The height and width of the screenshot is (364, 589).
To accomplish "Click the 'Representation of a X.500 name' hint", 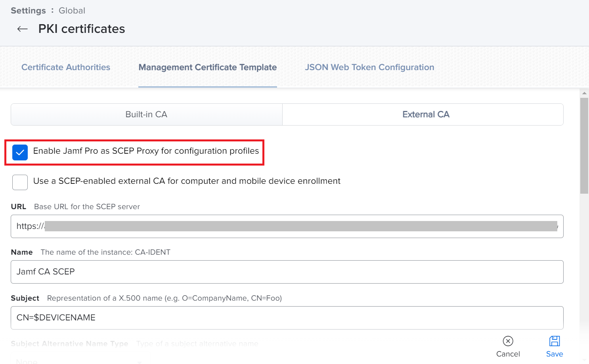I will [164, 298].
